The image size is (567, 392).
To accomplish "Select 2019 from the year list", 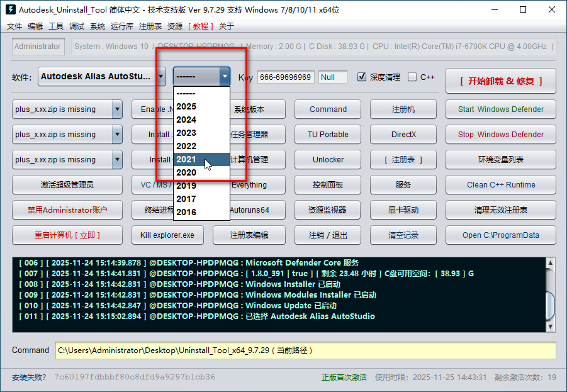I will pos(201,186).
